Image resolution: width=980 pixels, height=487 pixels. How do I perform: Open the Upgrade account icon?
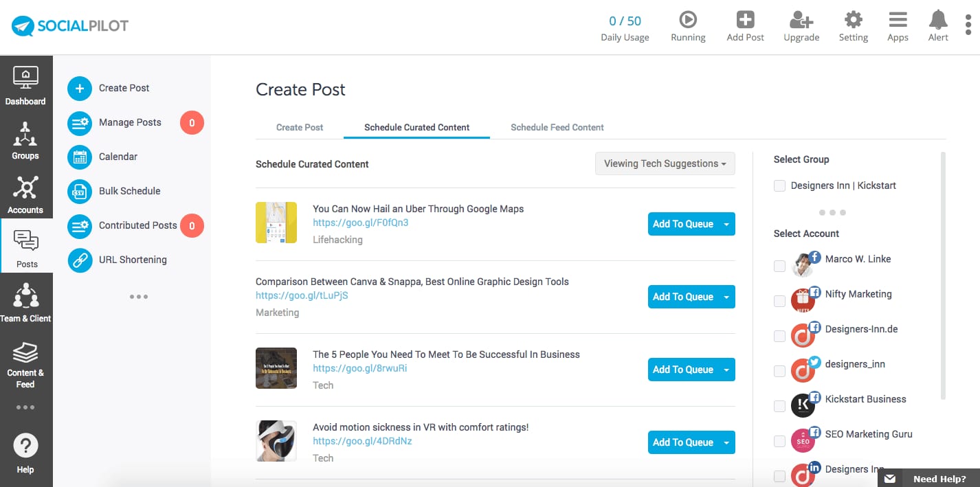click(x=801, y=19)
